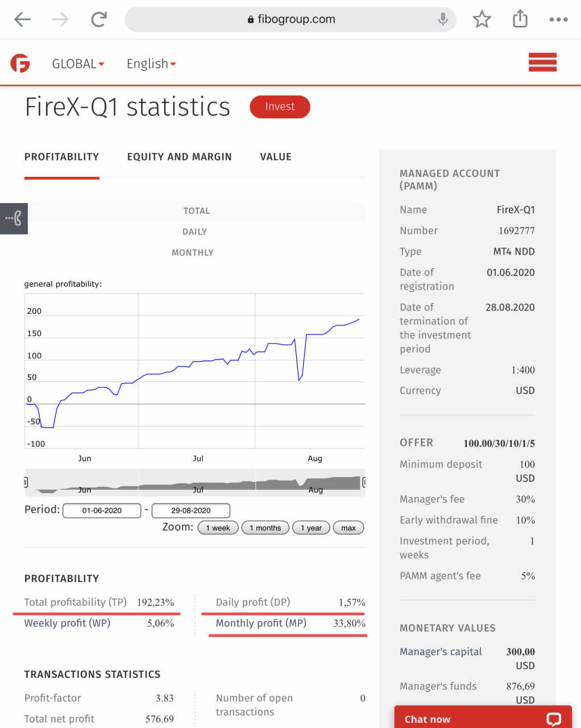581x728 pixels.
Task: Select the Daily profitability view
Action: (194, 232)
